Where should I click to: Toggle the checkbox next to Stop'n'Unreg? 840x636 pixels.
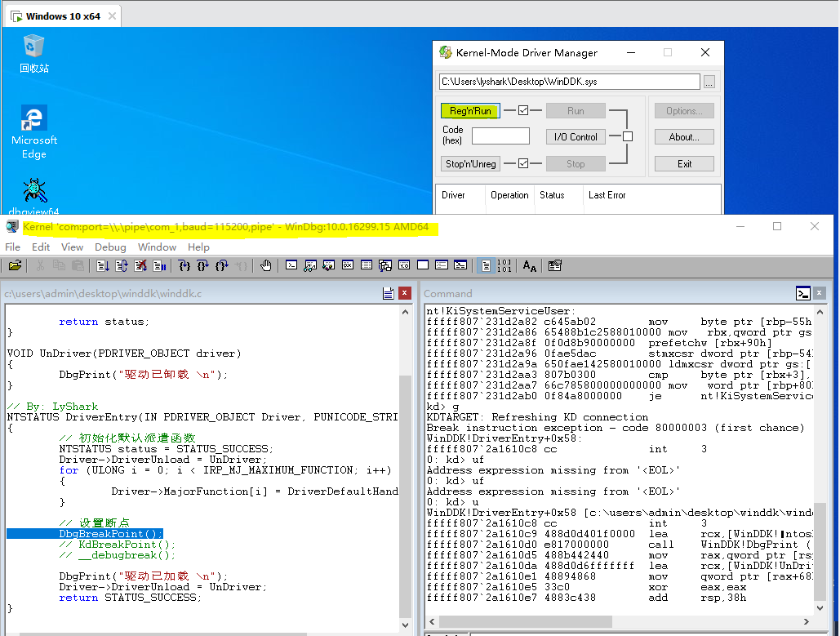(523, 163)
